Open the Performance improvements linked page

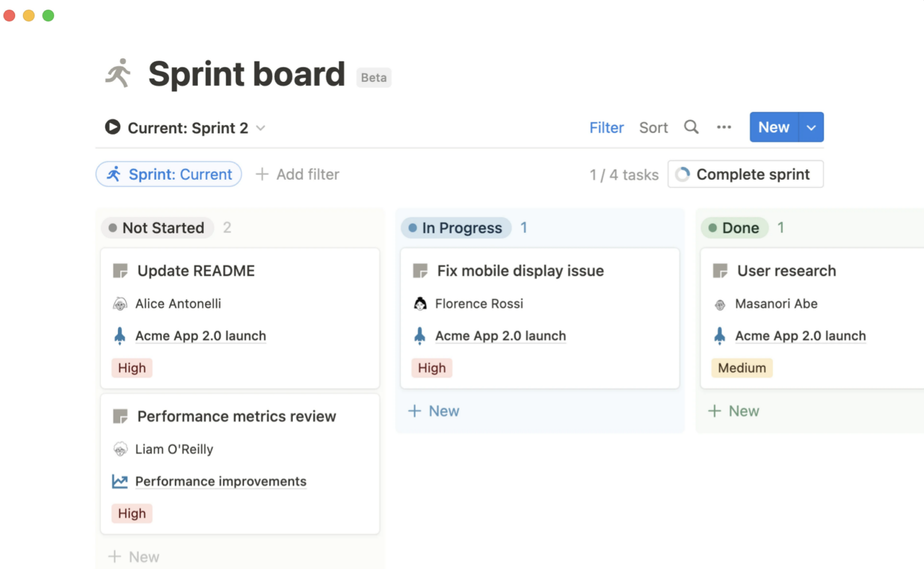pyautogui.click(x=221, y=481)
